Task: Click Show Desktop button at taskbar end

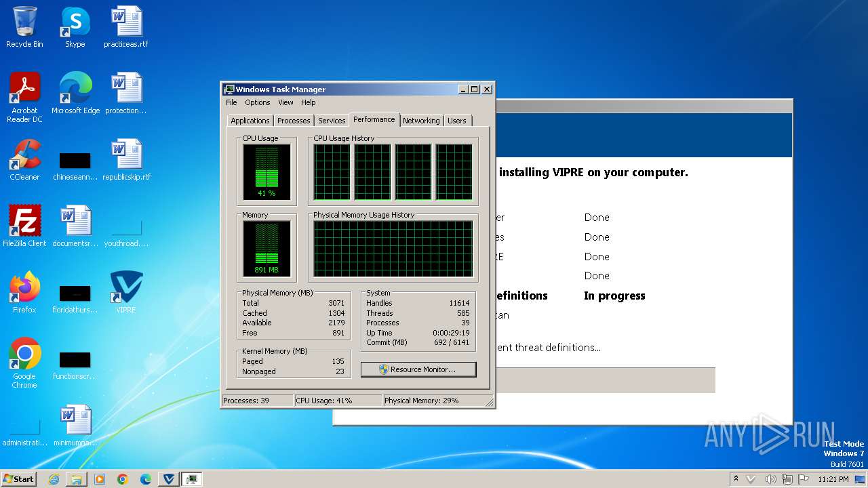Action: click(x=861, y=479)
